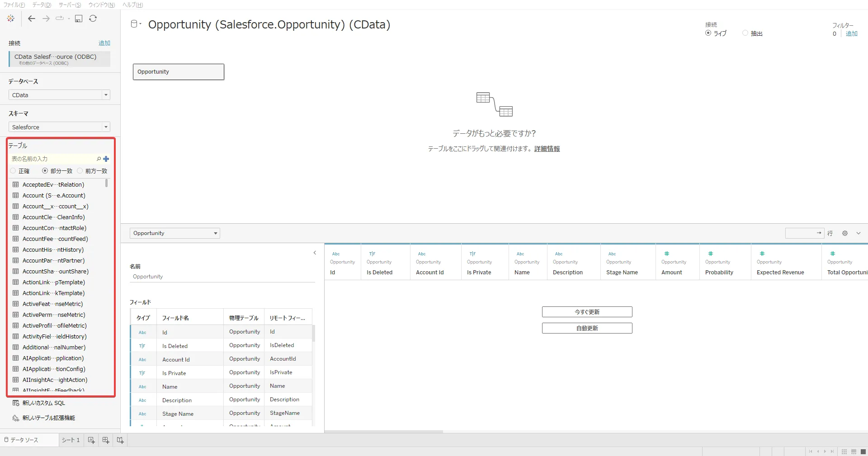The image size is (868, 456).
Task: Select the 抽出 (extract) connection option
Action: pos(745,33)
